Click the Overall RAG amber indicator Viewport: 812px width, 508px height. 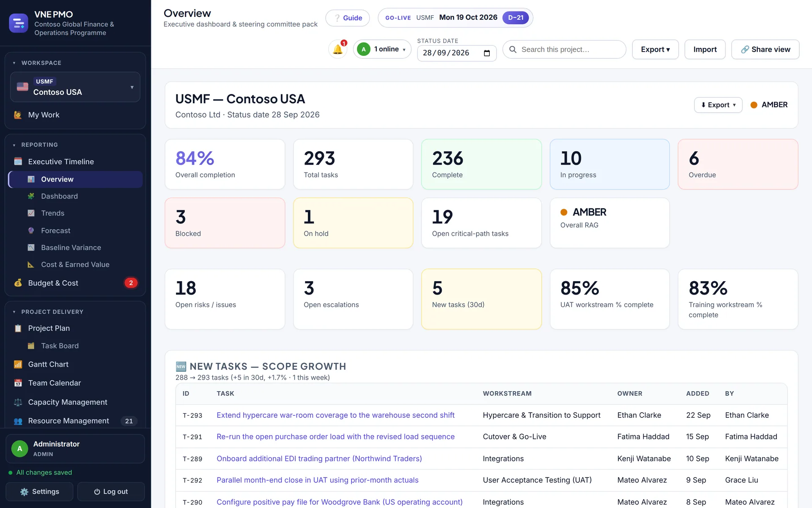564,212
